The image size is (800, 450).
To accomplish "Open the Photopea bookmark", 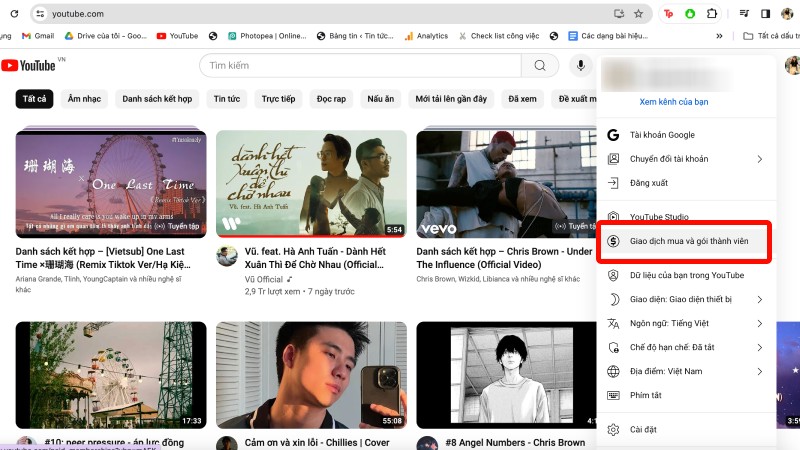I will [x=267, y=36].
